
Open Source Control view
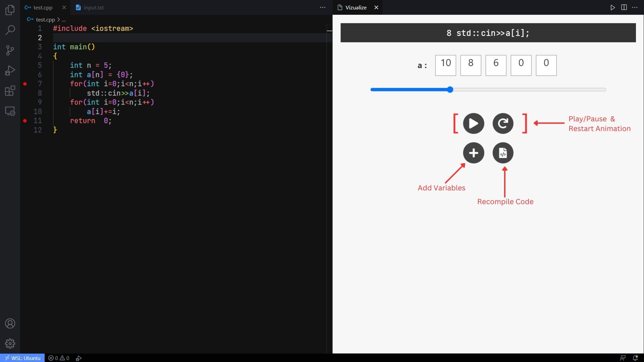point(10,50)
